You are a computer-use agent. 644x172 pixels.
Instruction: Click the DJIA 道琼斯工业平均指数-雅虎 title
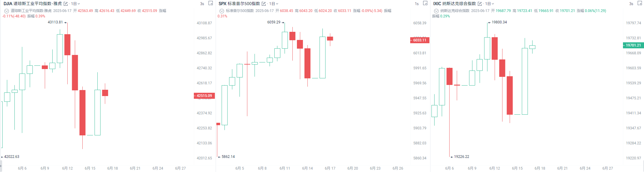click(32, 4)
